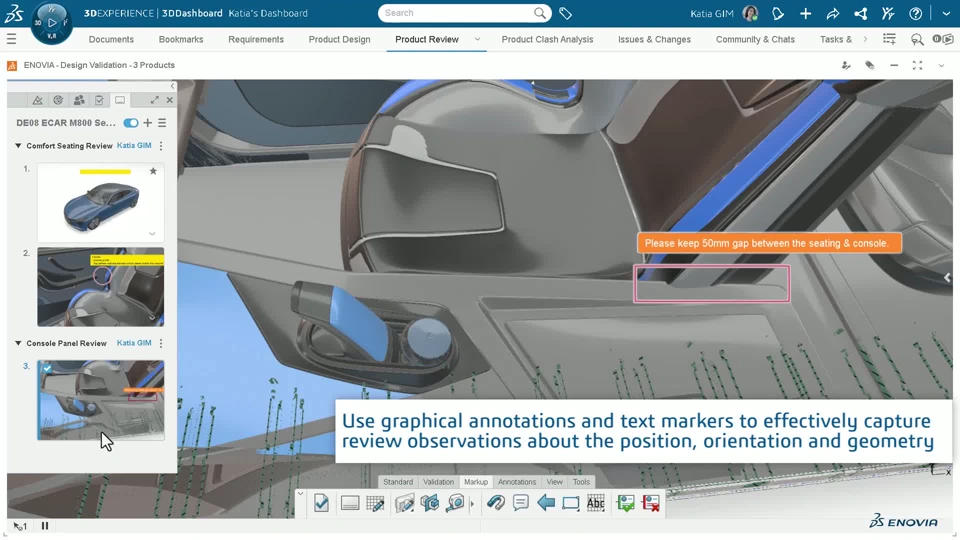
Task: Open the widget header dropdown chevron
Action: tap(942, 66)
